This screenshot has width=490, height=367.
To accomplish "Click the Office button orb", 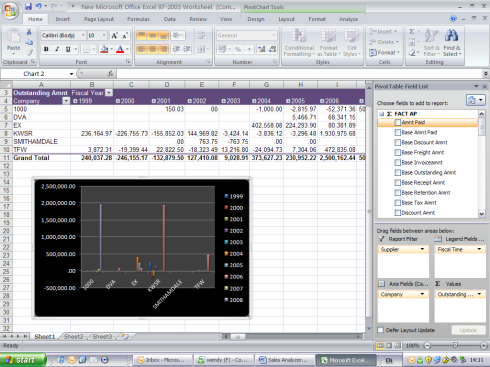I will pos(10,10).
